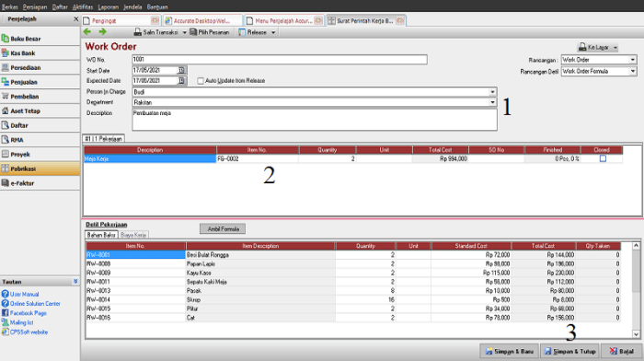Open Persediaan module in sidebar
Screen dimensions: 644x361
pyautogui.click(x=40, y=67)
